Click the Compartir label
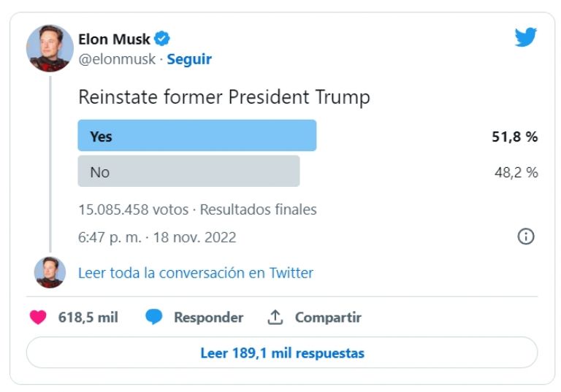 pyautogui.click(x=328, y=318)
